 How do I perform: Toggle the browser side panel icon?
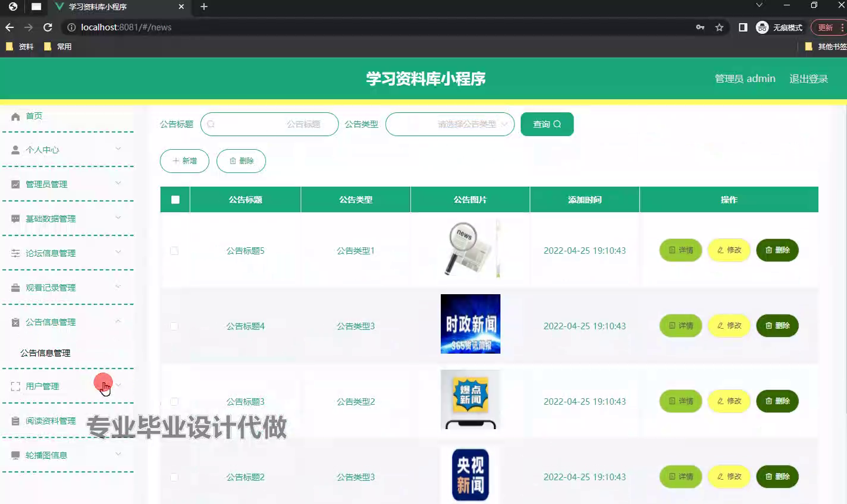[x=743, y=27]
